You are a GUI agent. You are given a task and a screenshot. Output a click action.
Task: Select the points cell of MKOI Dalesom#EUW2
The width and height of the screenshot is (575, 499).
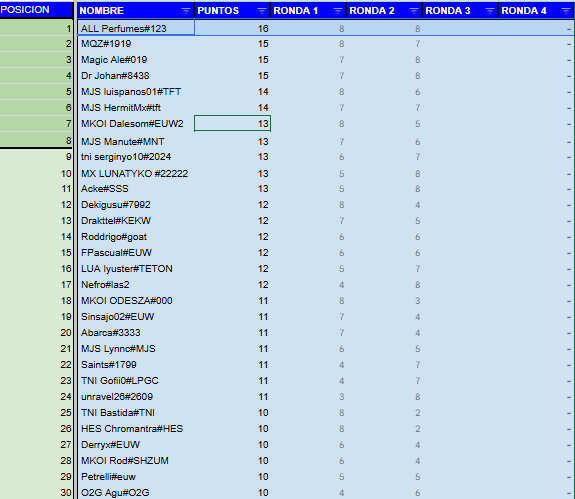(x=232, y=124)
